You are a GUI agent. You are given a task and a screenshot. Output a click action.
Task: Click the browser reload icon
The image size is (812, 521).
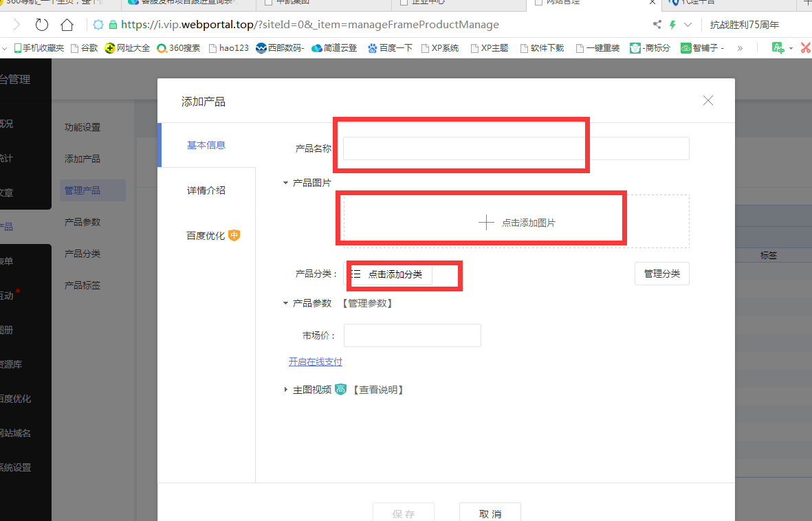(x=42, y=25)
